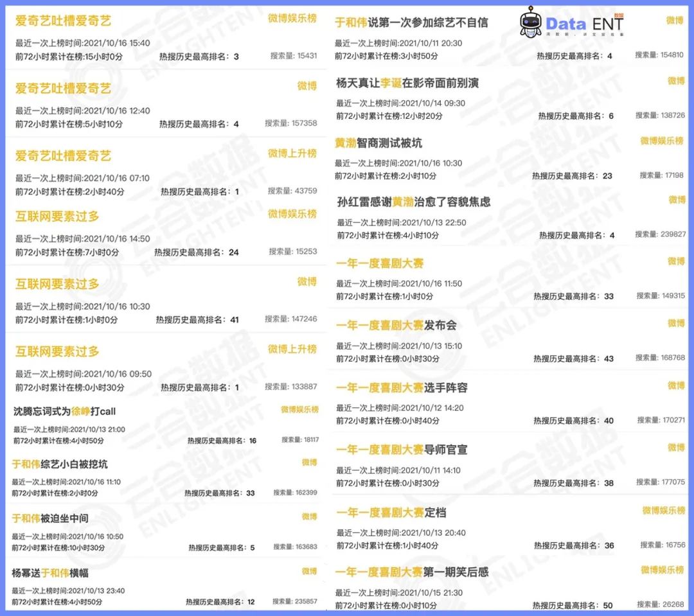Click the text 热搜历史最高排名: 23
The width and height of the screenshot is (694, 616).
(x=573, y=176)
